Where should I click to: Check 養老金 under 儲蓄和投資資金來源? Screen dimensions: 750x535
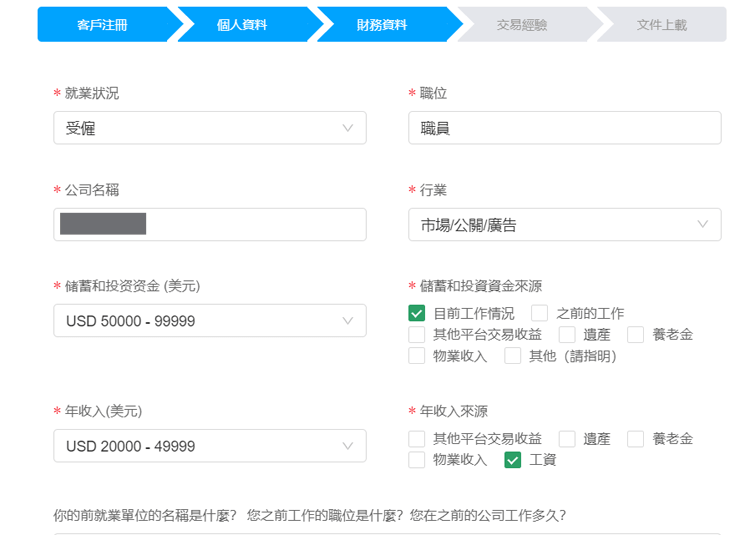(x=636, y=335)
